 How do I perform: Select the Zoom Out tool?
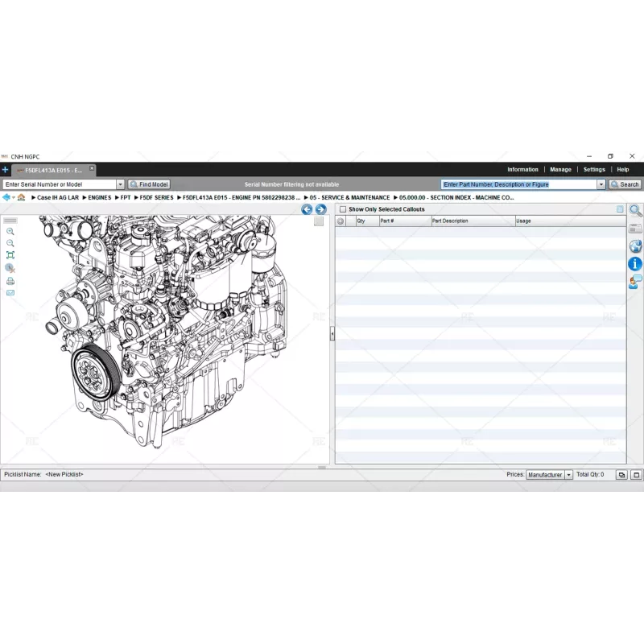[10, 243]
